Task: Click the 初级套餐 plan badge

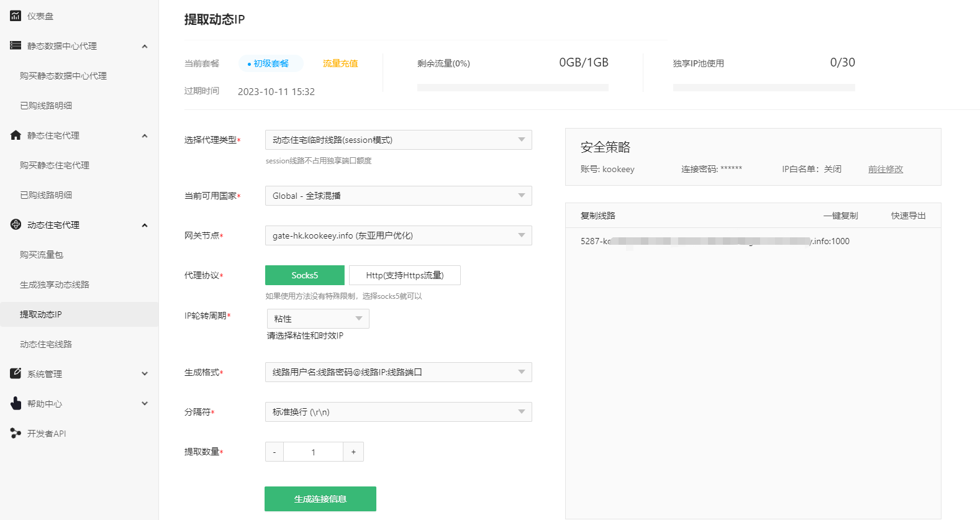Action: click(x=271, y=63)
